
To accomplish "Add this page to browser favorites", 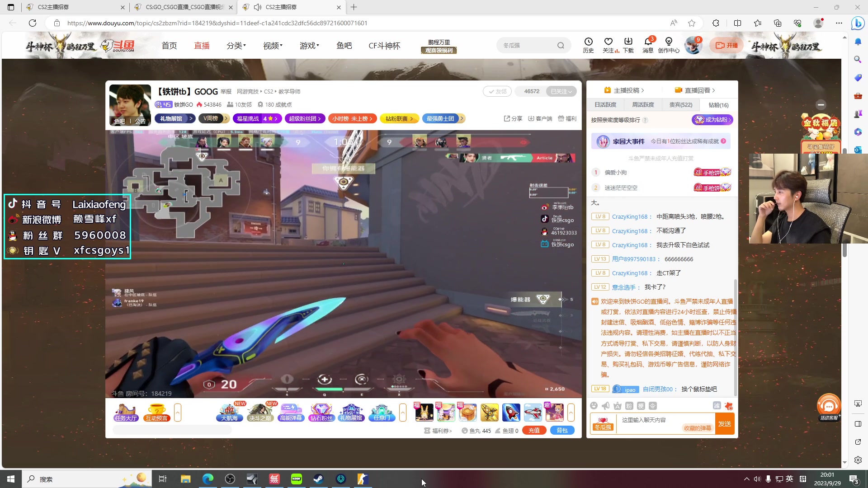I will tap(692, 23).
